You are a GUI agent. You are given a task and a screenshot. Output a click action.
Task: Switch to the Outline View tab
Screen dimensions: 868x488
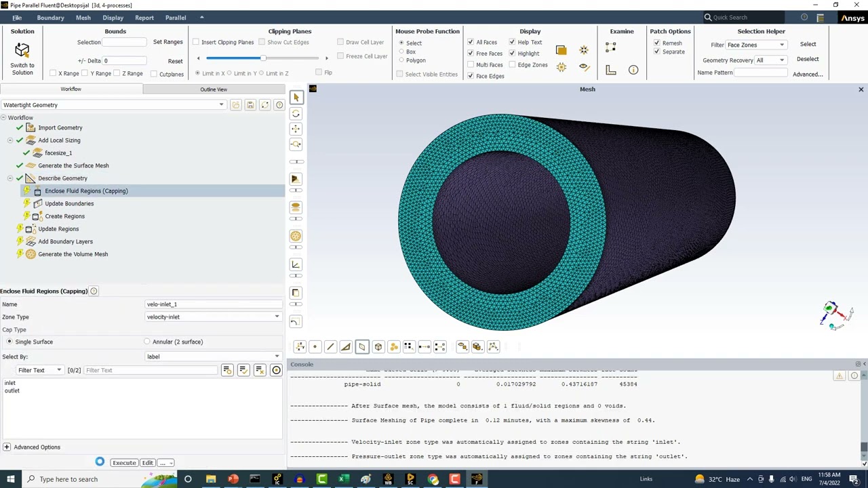[214, 89]
